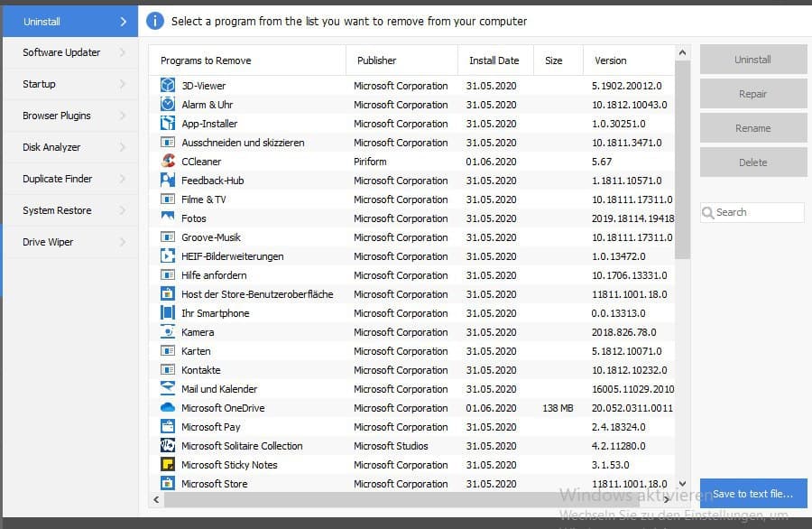Expand the Software Updater chevron
Image resolution: width=812 pixels, height=529 pixels.
point(123,52)
